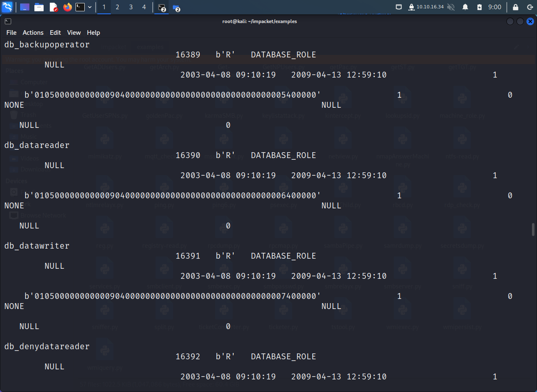
Task: Open the terminal Help menu
Action: [x=94, y=32]
